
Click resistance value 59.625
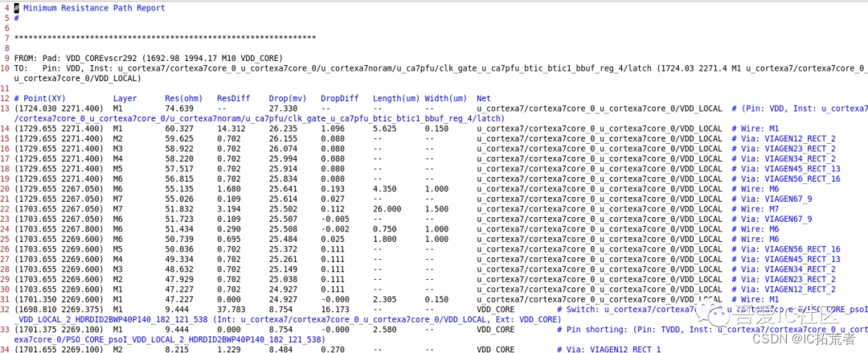click(179, 138)
